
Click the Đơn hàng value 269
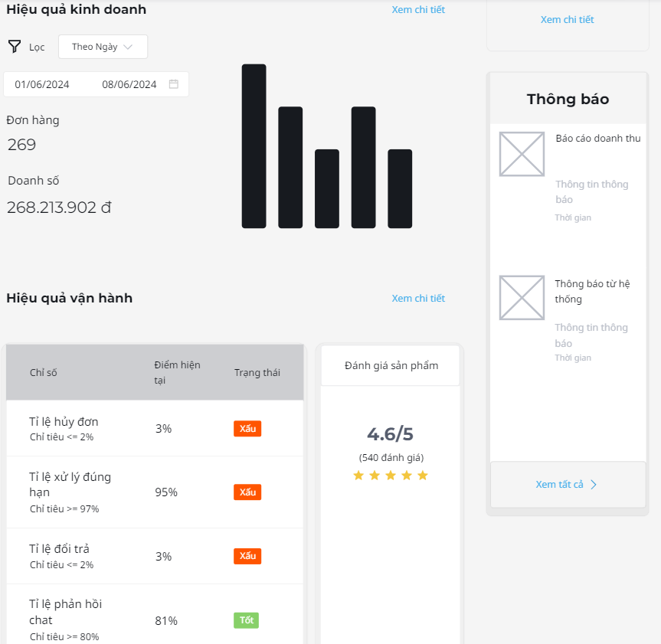point(21,145)
